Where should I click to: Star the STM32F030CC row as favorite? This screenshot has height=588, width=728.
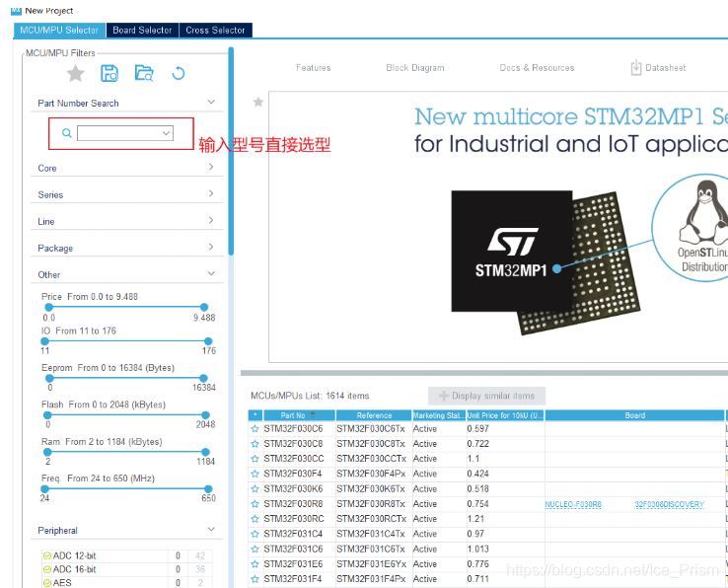pyautogui.click(x=255, y=459)
